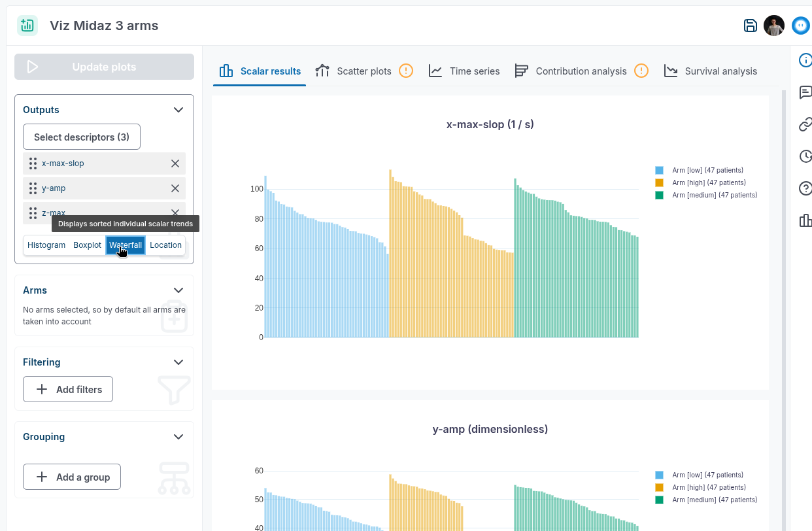Click the 'No arms selected' description text
Screen dimensions: 812x531
pyautogui.click(x=104, y=316)
